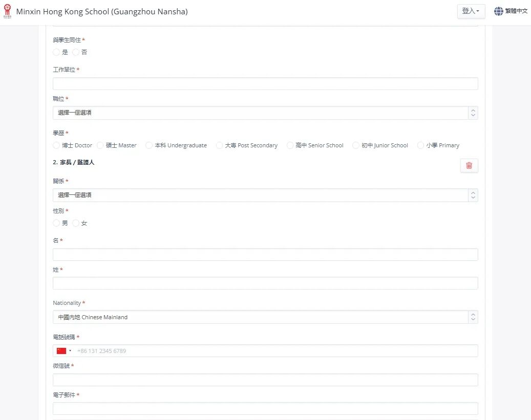This screenshot has height=420, width=531.
Task: Click the 電子郵件 email input field
Action: click(x=265, y=409)
